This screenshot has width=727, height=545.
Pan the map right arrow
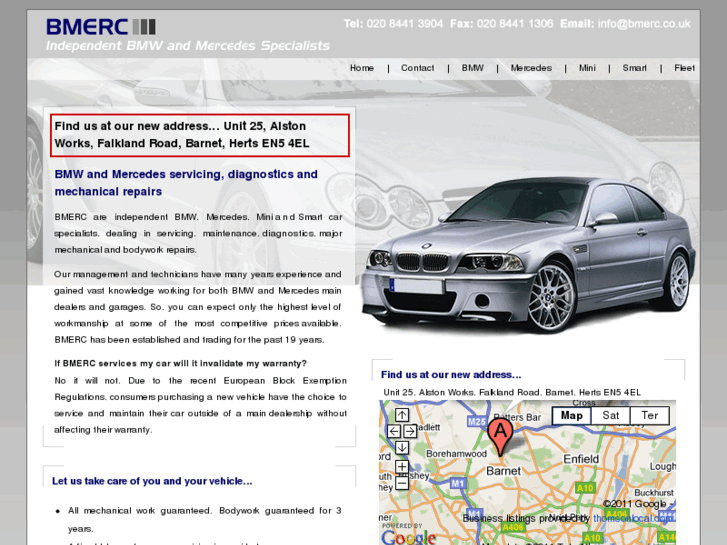pyautogui.click(x=410, y=431)
